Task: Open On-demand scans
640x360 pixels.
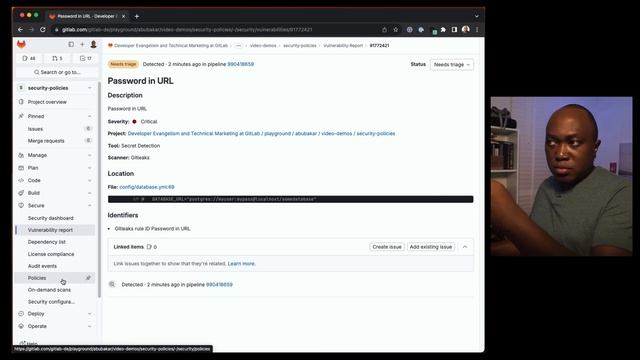Action: 49,290
